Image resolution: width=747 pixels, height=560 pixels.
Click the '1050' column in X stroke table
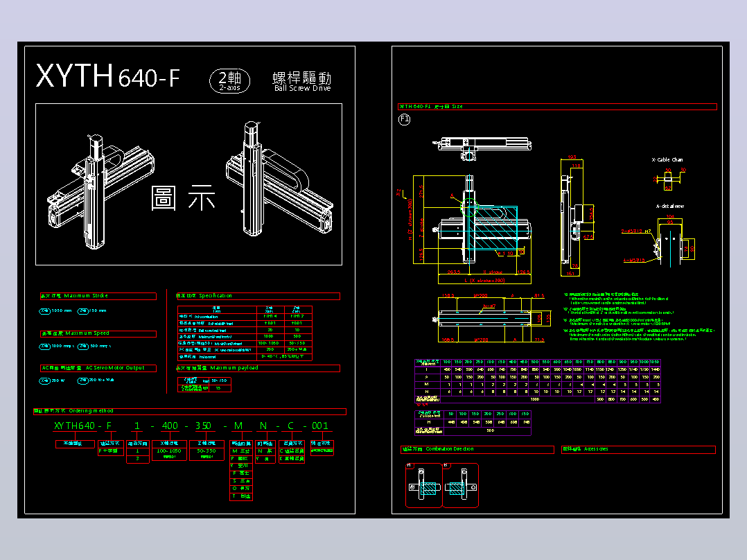click(655, 362)
